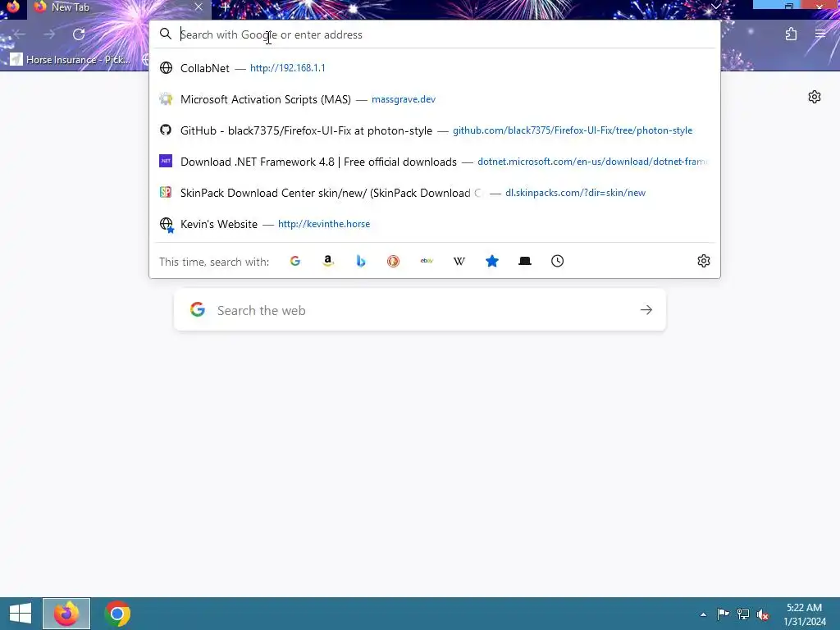Image resolution: width=840 pixels, height=630 pixels.
Task: Search this time with Wikipedia icon
Action: (x=459, y=261)
